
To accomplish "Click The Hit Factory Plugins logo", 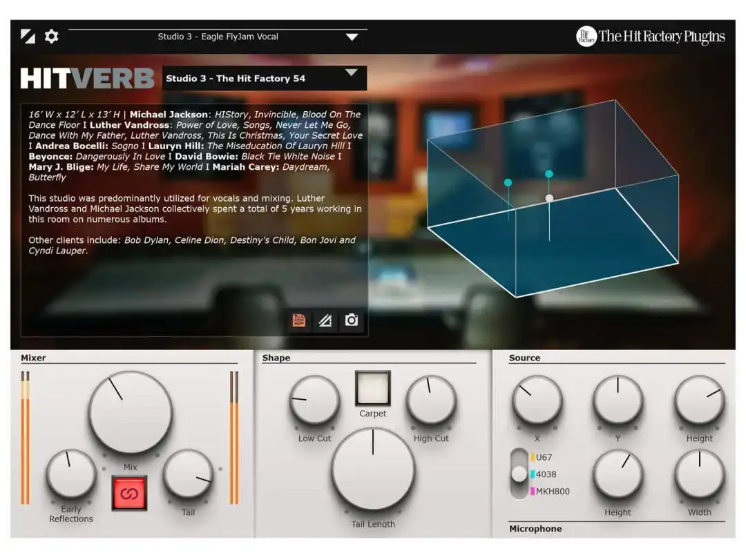I will pyautogui.click(x=651, y=37).
